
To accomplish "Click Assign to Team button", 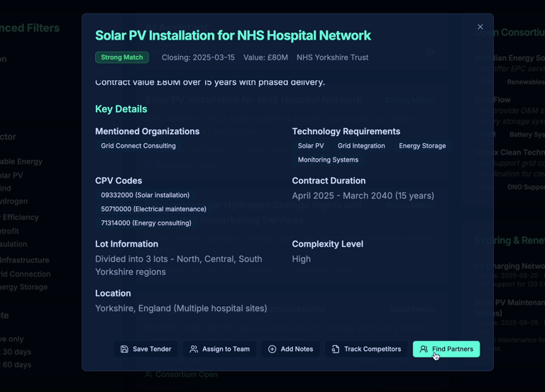I will tap(220, 349).
